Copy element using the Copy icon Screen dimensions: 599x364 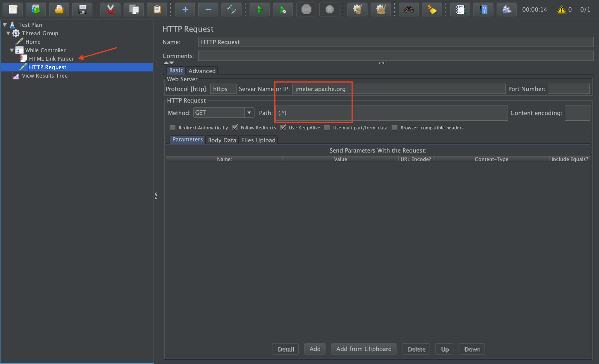[134, 9]
